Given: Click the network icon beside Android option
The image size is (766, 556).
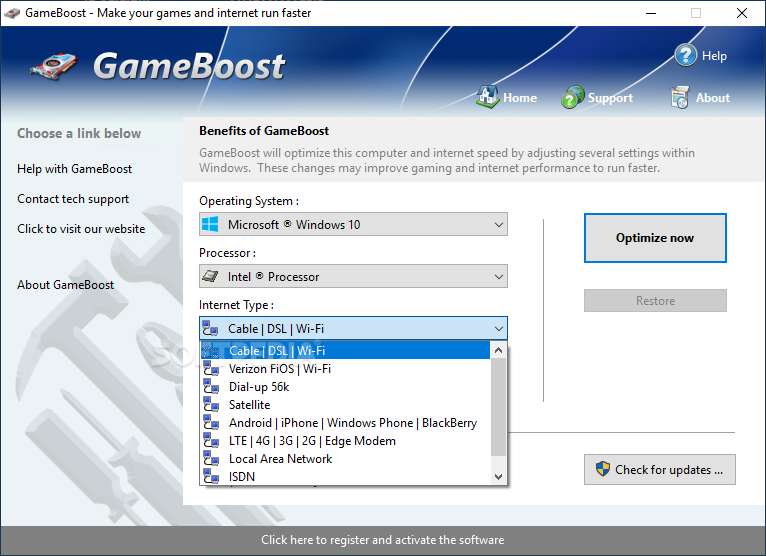Looking at the screenshot, I should [x=211, y=423].
